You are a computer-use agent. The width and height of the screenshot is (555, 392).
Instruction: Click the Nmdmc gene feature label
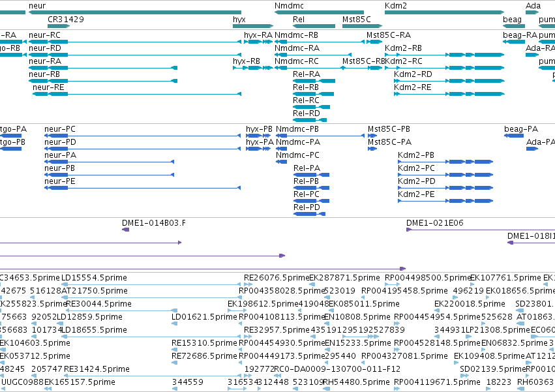tap(289, 6)
